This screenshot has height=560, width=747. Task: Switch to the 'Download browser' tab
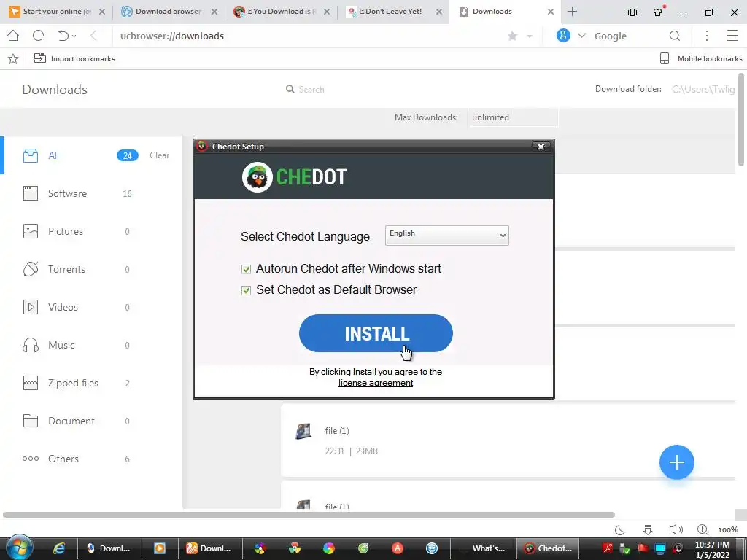tap(168, 12)
